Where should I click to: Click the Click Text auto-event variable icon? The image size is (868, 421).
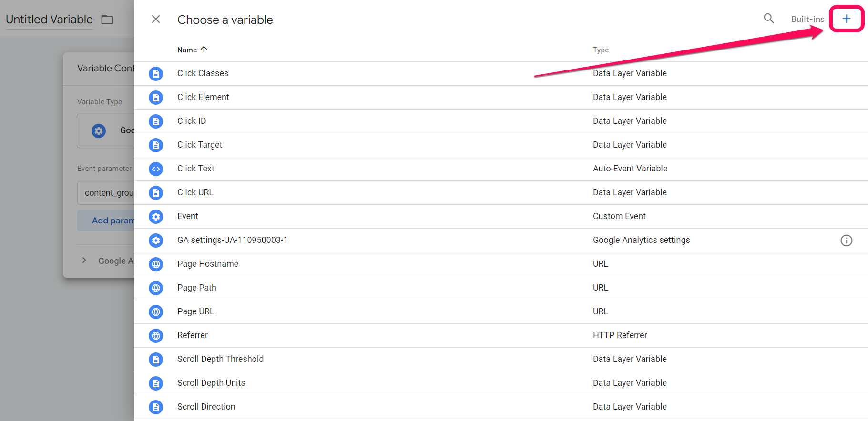tap(156, 169)
